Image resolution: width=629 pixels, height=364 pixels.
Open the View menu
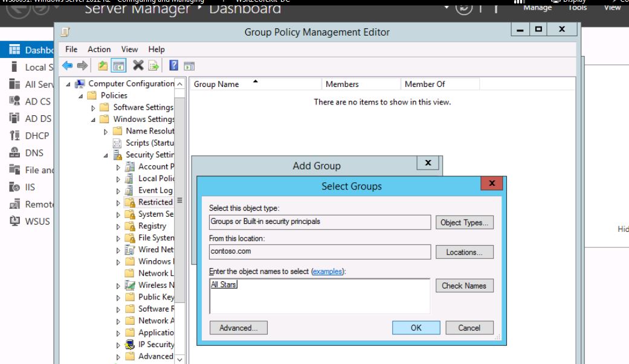pos(129,49)
